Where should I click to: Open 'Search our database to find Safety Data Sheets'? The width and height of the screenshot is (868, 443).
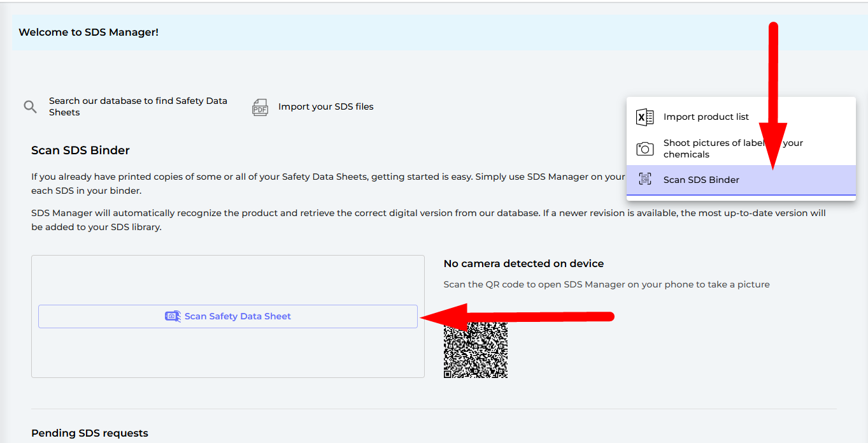tap(138, 106)
